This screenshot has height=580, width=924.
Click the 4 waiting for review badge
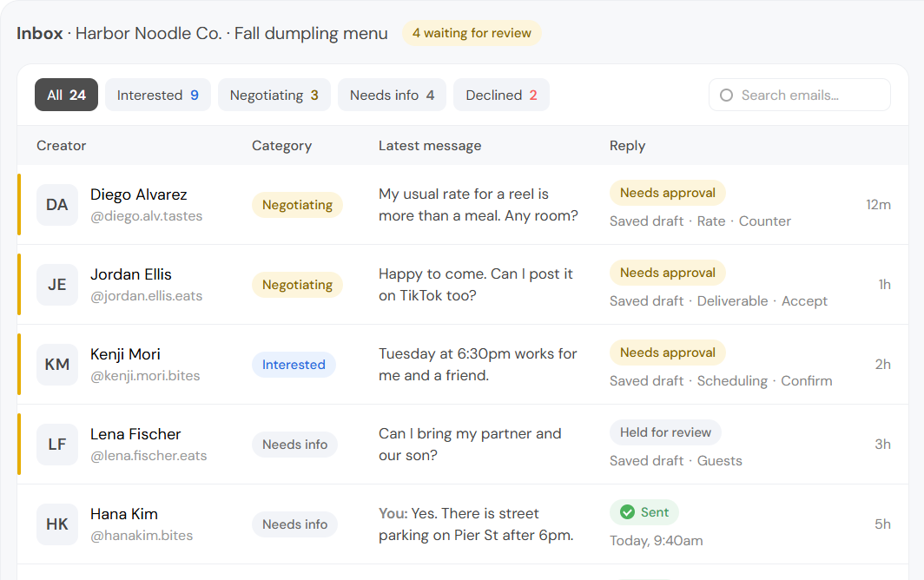[x=472, y=33]
